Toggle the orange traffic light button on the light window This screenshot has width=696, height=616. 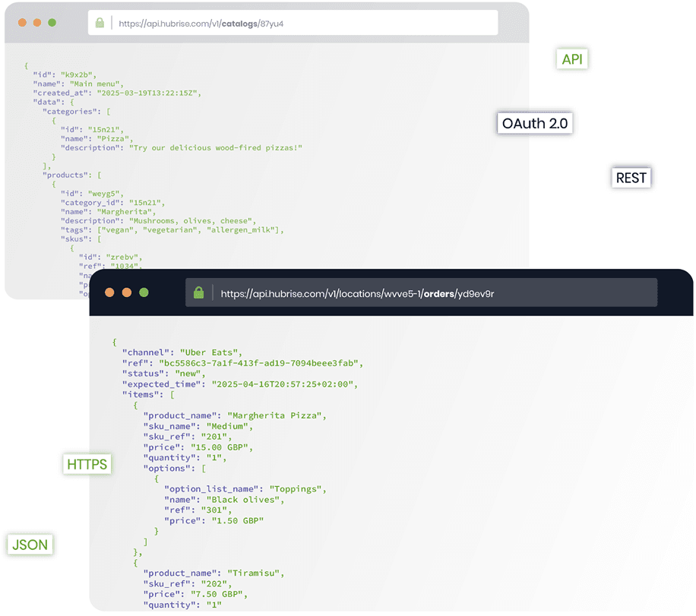point(22,23)
